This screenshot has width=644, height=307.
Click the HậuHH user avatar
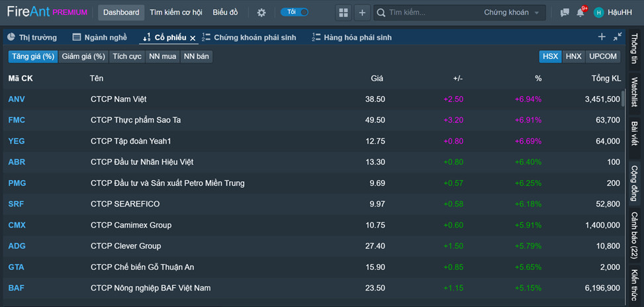(598, 13)
